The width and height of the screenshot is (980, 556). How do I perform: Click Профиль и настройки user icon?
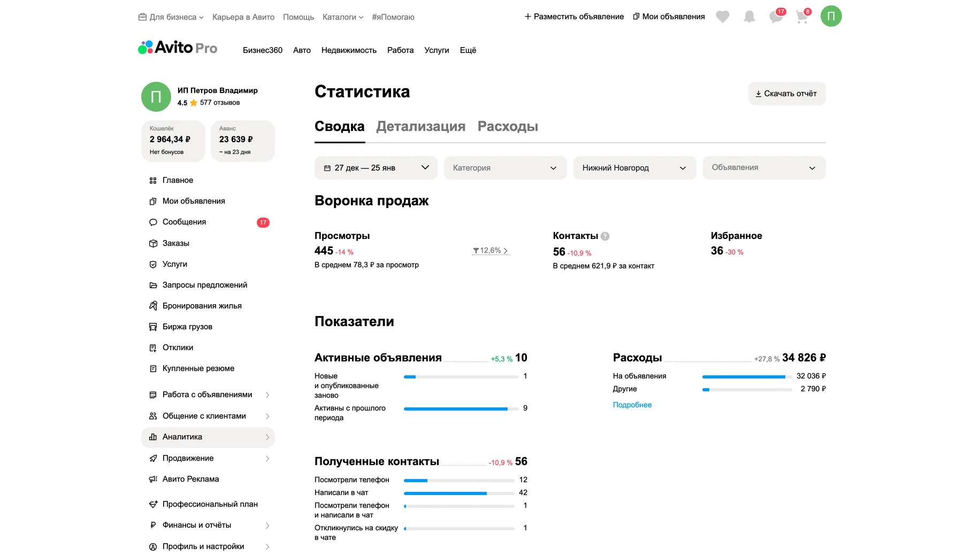(x=153, y=547)
